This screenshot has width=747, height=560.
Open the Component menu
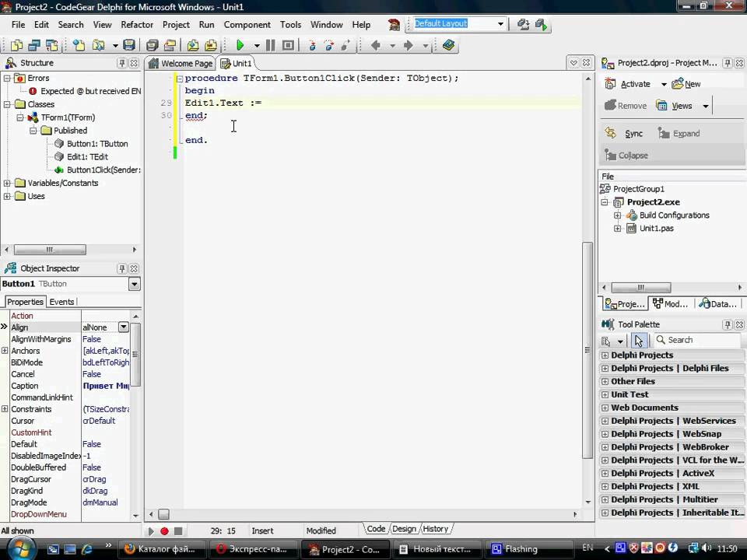247,25
